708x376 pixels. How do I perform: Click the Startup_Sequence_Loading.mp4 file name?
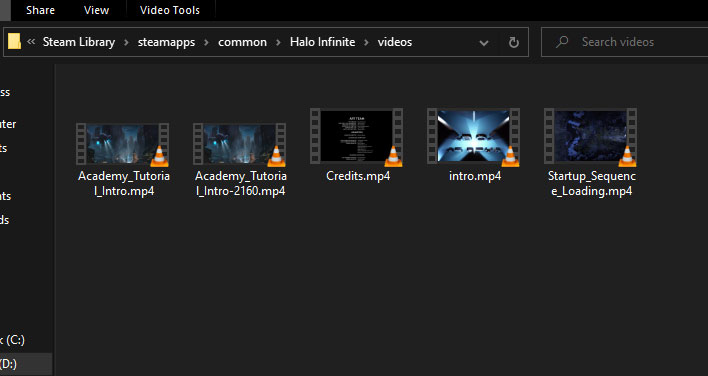tap(592, 183)
